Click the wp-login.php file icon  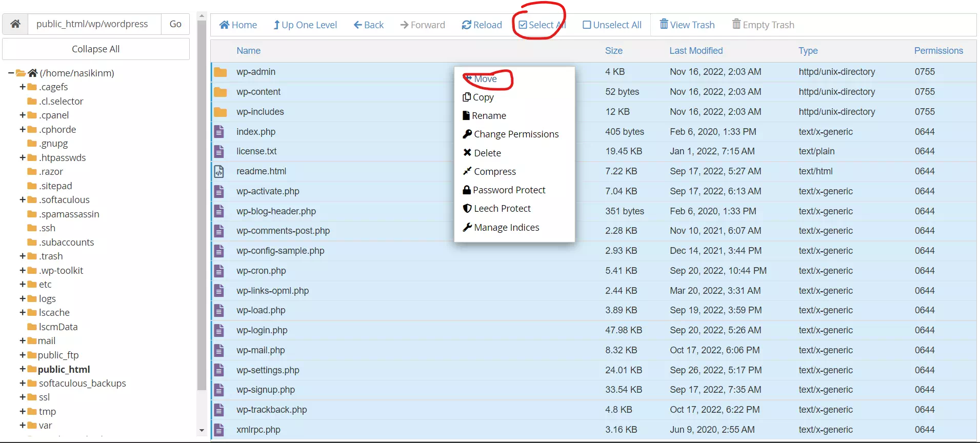219,330
